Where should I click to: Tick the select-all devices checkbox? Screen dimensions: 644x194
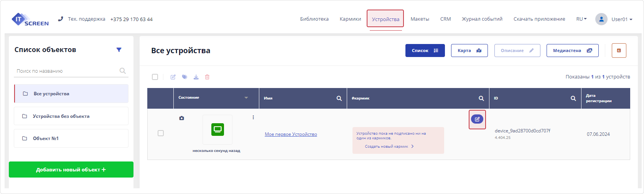click(x=155, y=77)
